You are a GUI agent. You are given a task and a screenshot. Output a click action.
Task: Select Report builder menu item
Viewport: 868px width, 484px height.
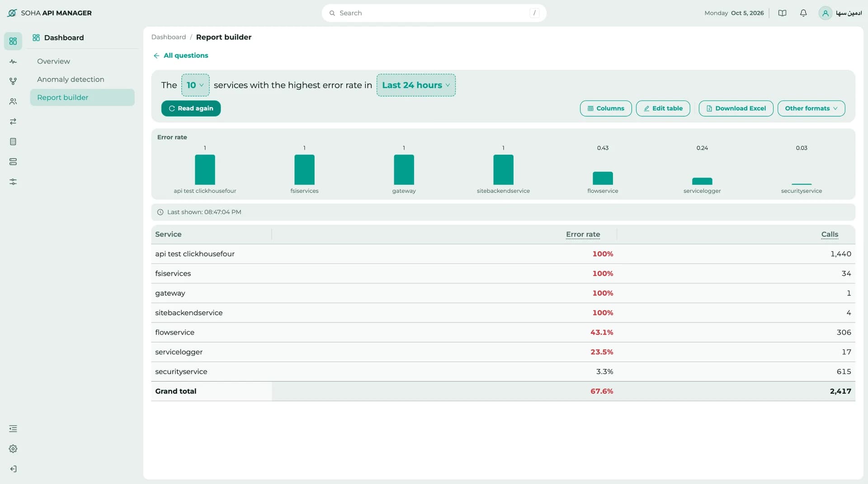(x=82, y=97)
